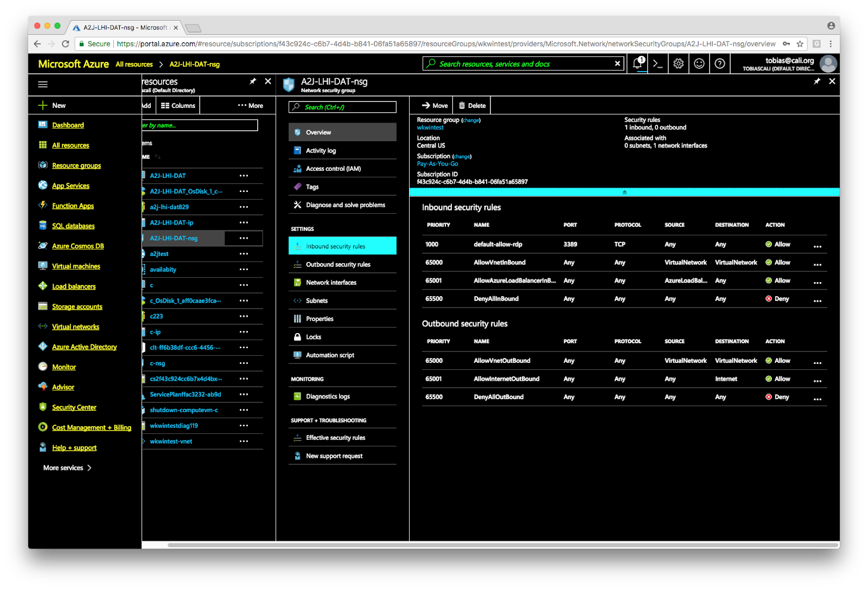Reload the page in Chrome
The width and height of the screenshot is (868, 589).
tap(66, 44)
